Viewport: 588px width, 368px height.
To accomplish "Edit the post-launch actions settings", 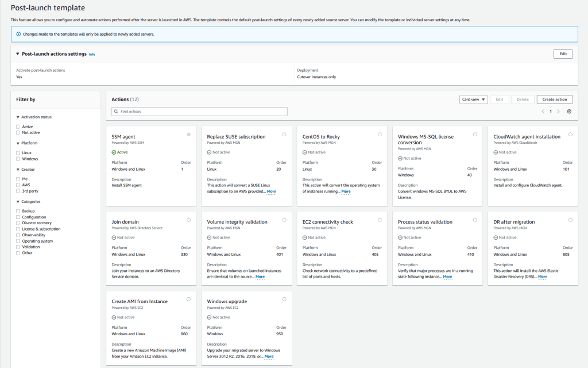I will pos(562,53).
